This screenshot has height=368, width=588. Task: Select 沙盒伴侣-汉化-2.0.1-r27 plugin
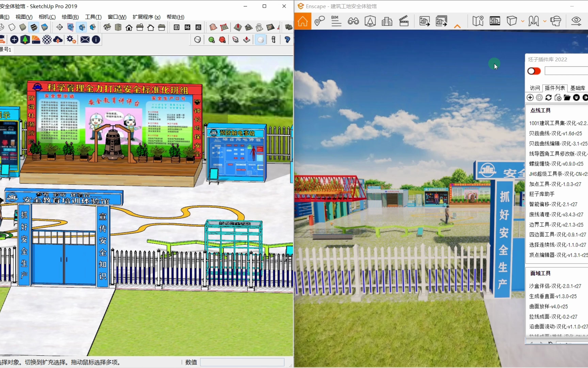[555, 286]
